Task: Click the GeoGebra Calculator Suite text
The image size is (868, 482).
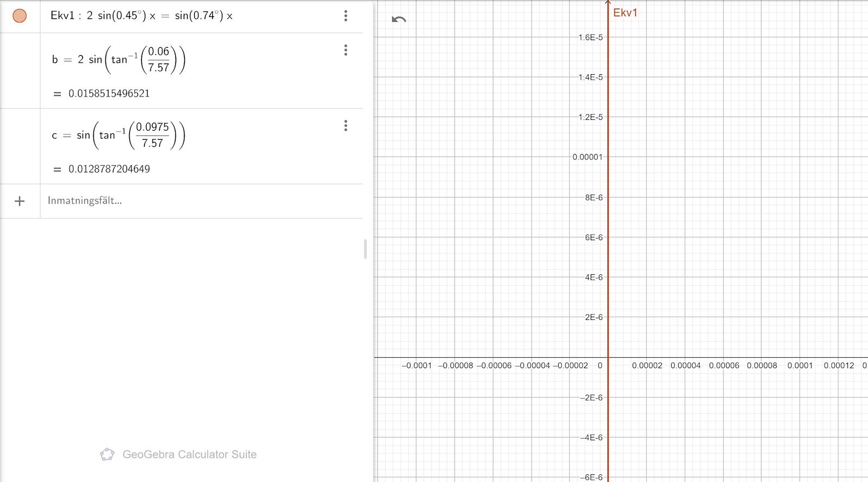Action: (189, 454)
